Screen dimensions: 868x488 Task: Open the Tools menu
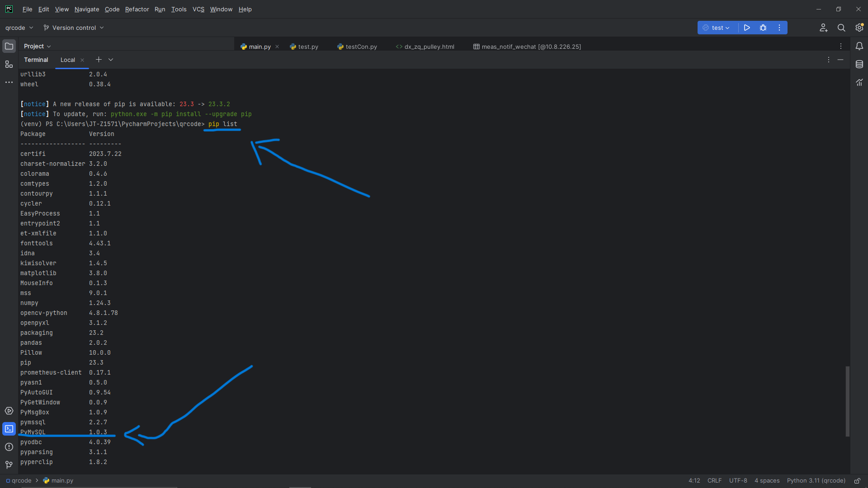coord(179,9)
